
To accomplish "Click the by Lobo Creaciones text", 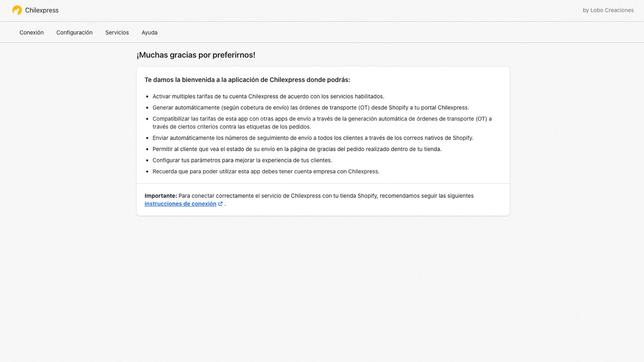I will 608,10.
